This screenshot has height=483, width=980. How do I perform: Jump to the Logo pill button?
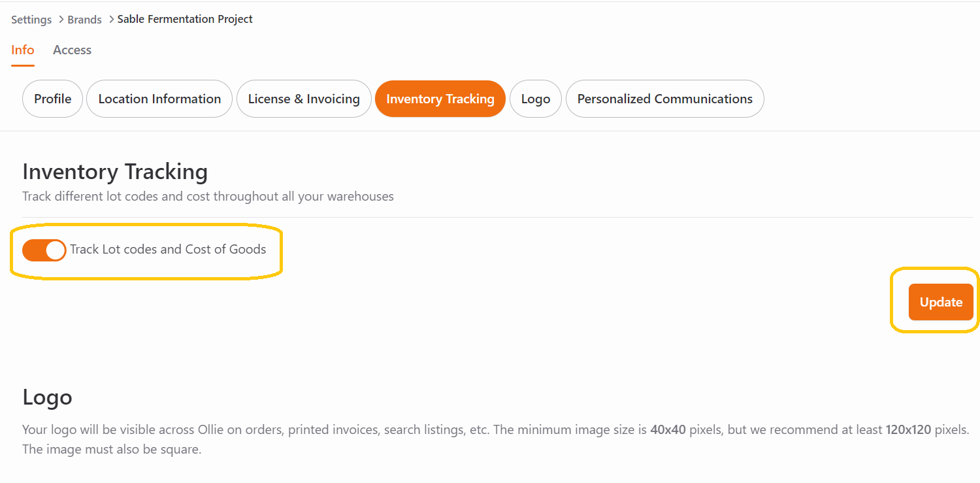[536, 99]
